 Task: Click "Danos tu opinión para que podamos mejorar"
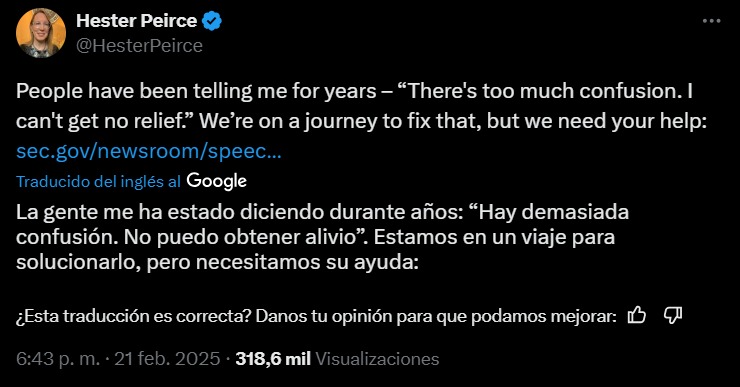[x=436, y=316]
